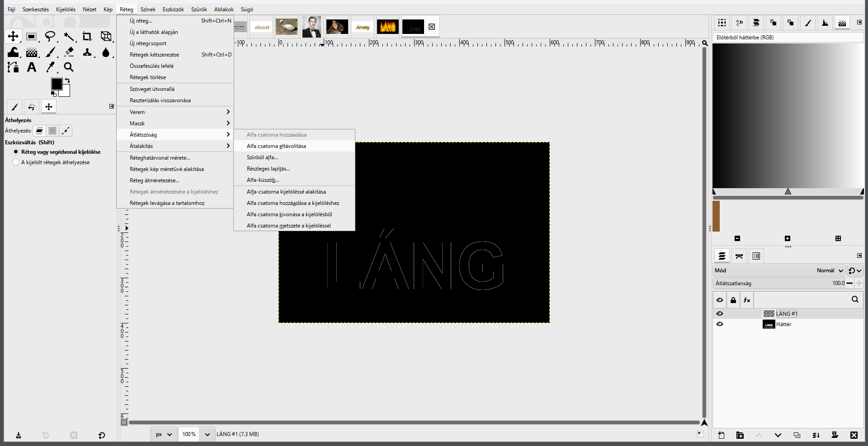Select the Gradient tool
Image resolution: width=868 pixels, height=446 pixels.
coord(32,52)
